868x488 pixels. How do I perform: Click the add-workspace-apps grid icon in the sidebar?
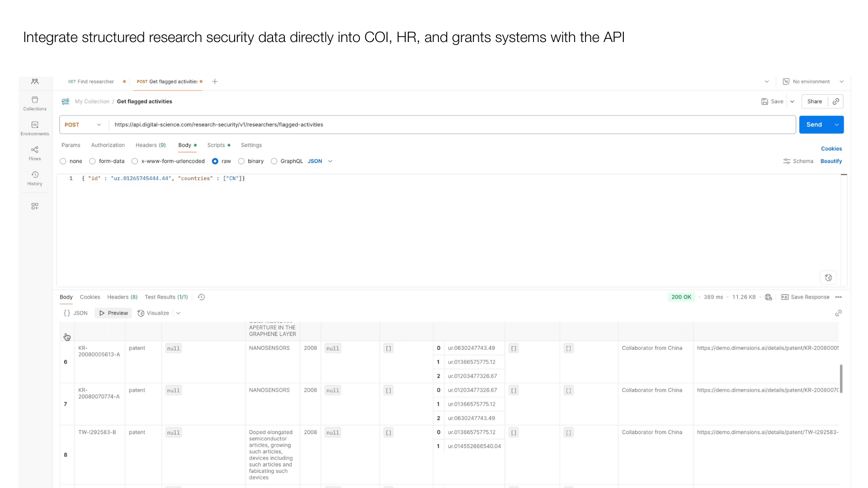pos(35,206)
